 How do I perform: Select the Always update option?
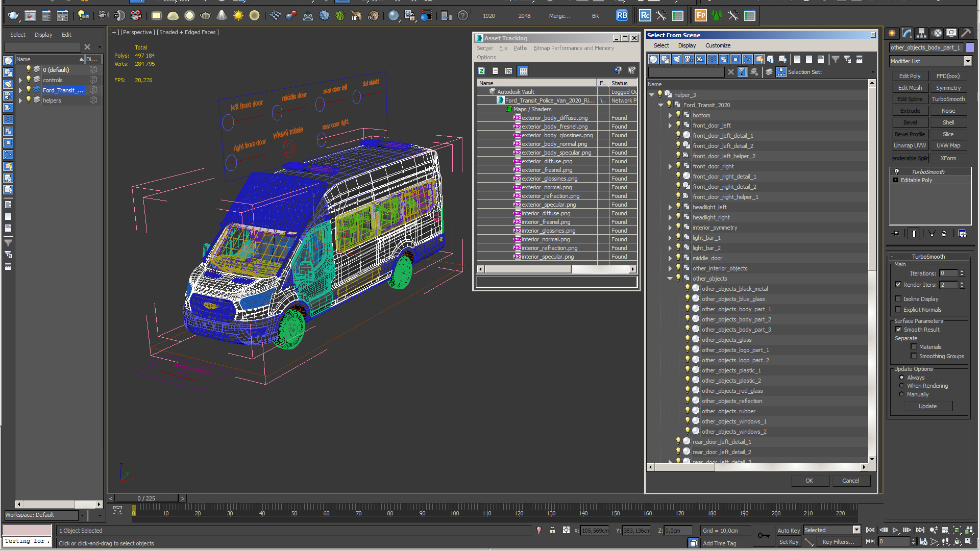(x=901, y=378)
